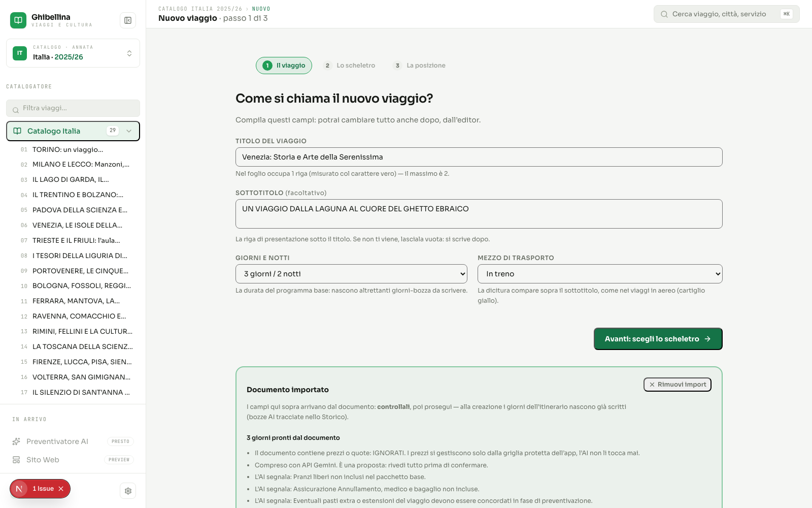The height and width of the screenshot is (508, 812).
Task: Open the Giorni e notti dropdown
Action: (x=351, y=274)
